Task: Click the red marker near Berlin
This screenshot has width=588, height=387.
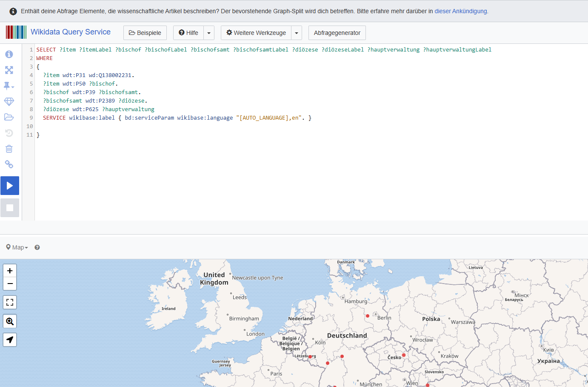Action: point(368,316)
